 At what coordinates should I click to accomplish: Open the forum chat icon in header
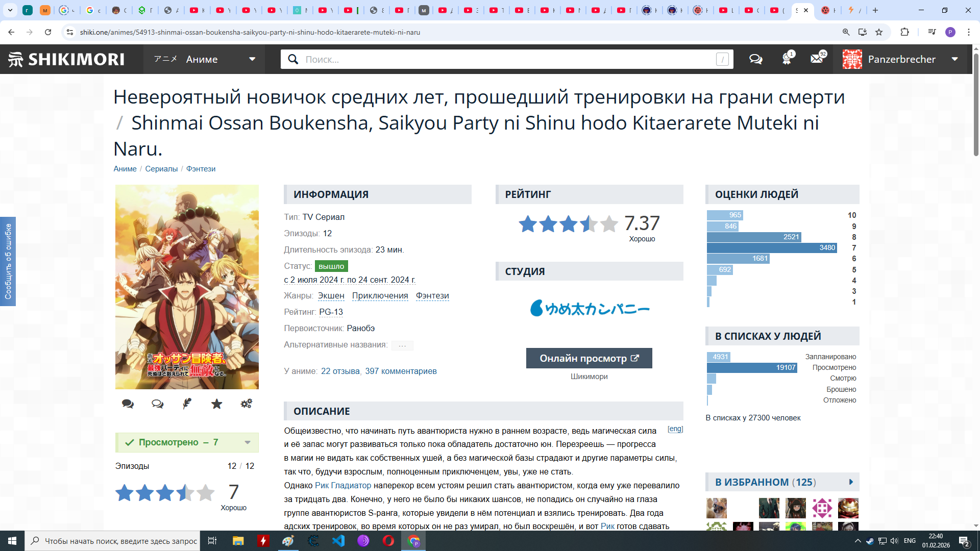click(x=755, y=59)
